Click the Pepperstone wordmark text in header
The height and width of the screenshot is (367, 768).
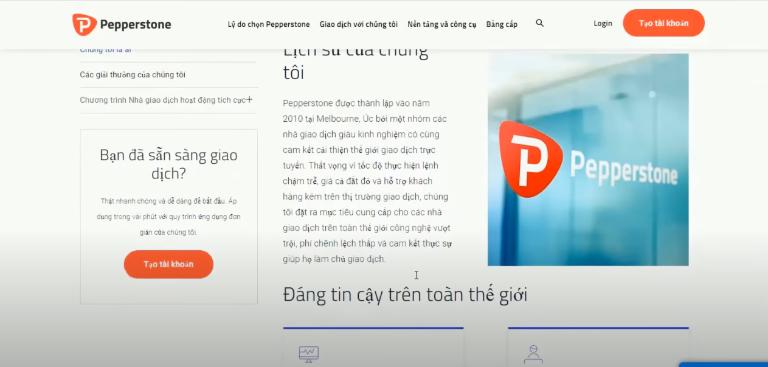coord(135,24)
